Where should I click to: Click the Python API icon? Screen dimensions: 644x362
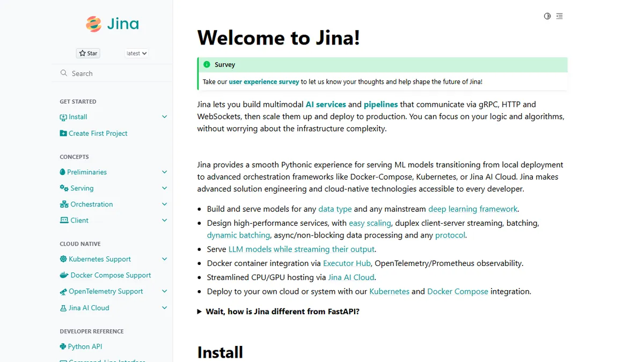point(63,346)
